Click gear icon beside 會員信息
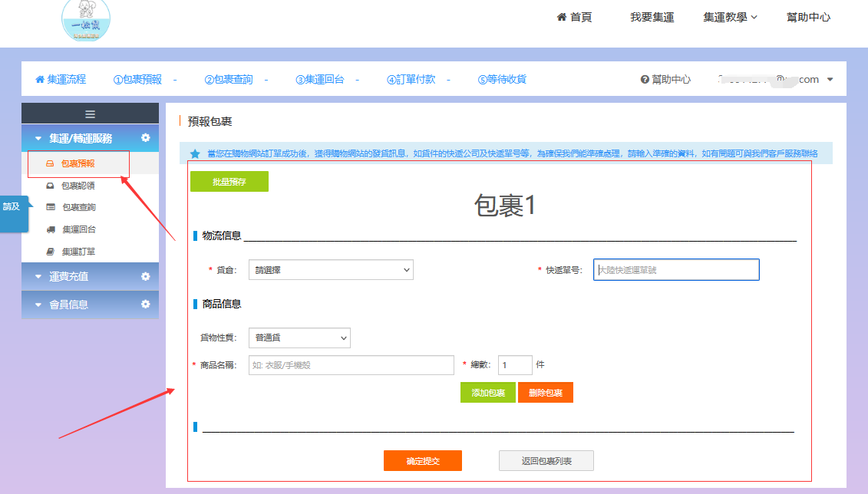 tap(145, 305)
